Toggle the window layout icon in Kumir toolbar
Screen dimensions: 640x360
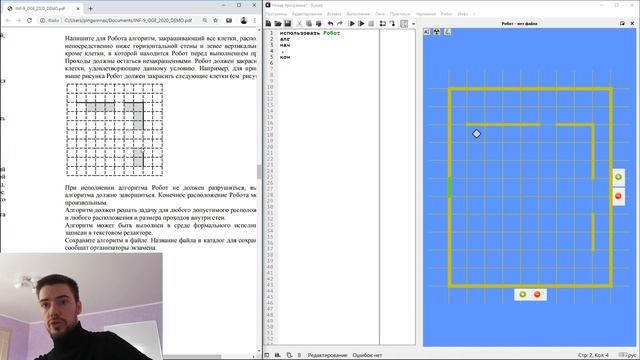[404, 24]
